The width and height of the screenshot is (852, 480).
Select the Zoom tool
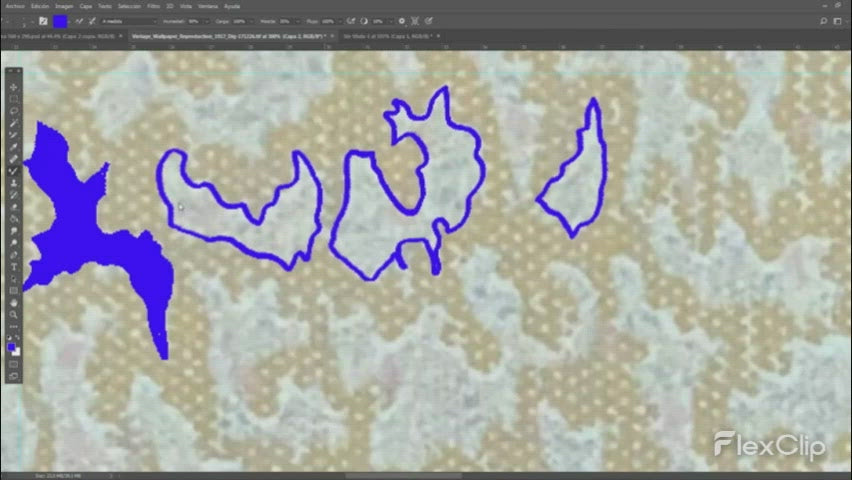[x=14, y=315]
